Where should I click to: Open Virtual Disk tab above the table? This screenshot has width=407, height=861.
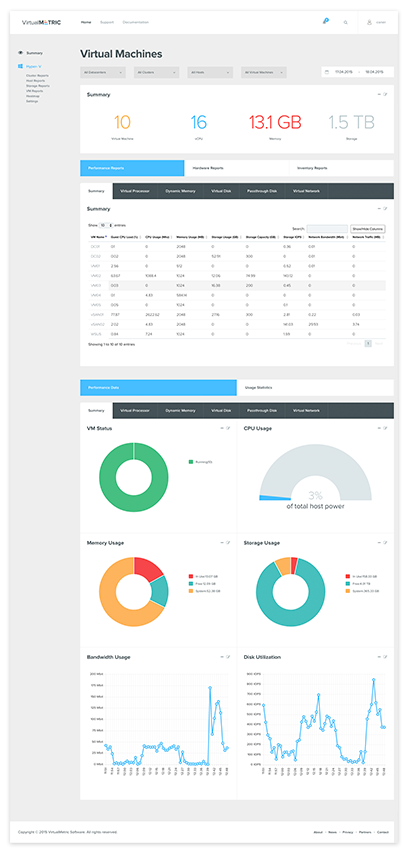point(221,191)
